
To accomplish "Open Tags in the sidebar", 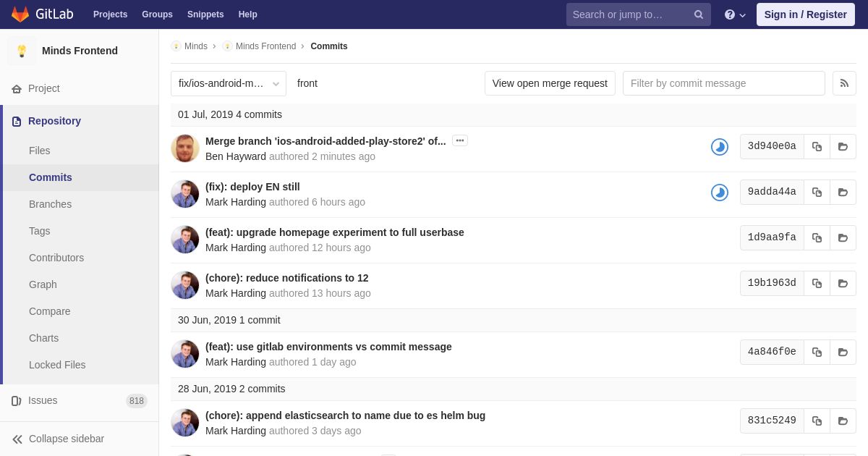I will click(40, 231).
